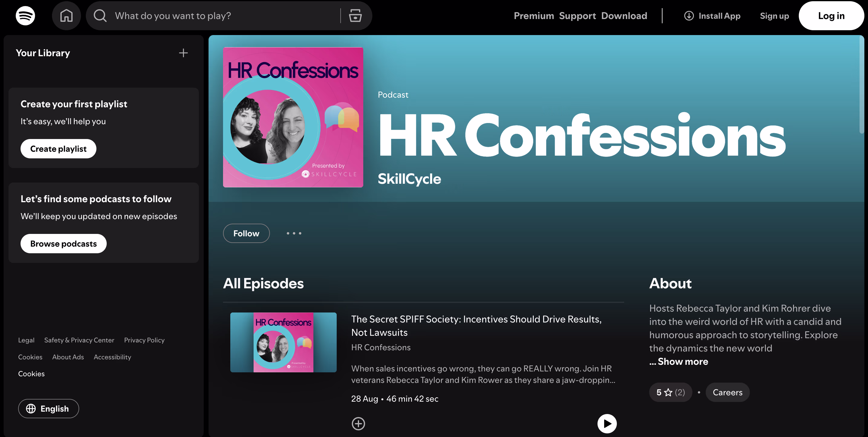Click Install App link
868x437 pixels.
(x=712, y=15)
